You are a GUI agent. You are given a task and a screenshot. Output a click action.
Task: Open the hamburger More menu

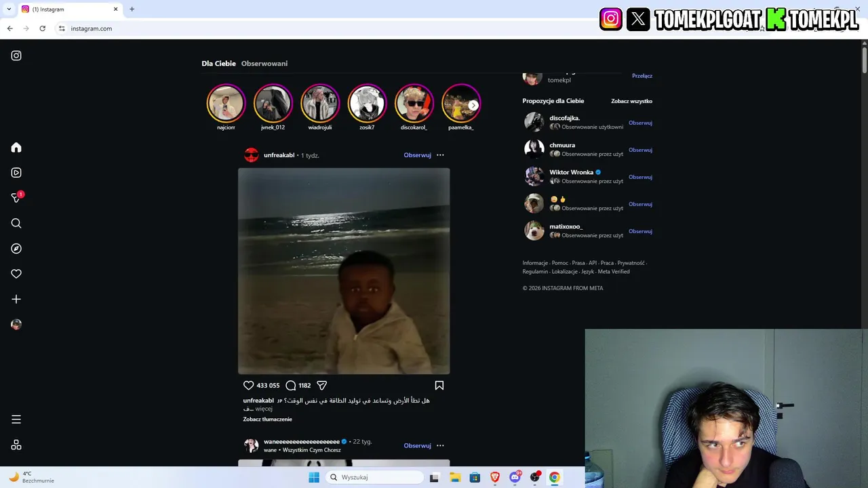[16, 420]
